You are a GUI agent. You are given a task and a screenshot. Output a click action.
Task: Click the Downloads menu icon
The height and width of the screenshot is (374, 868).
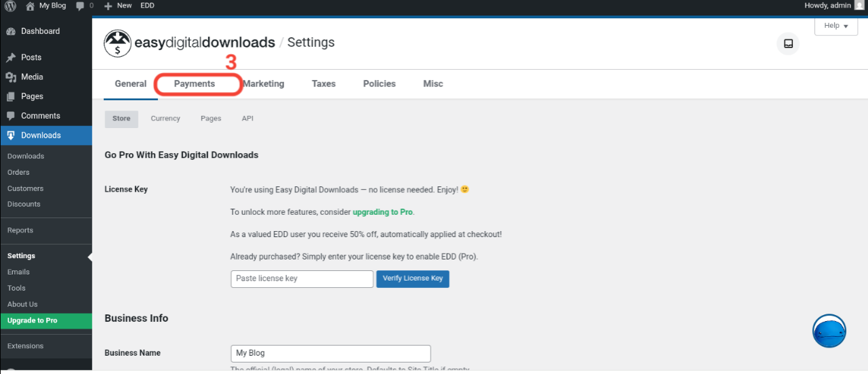[11, 136]
